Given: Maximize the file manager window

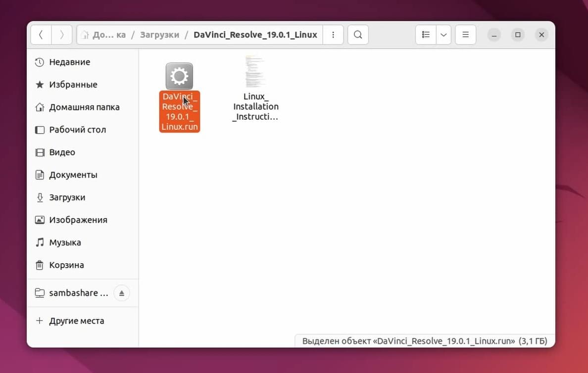Looking at the screenshot, I should [518, 35].
